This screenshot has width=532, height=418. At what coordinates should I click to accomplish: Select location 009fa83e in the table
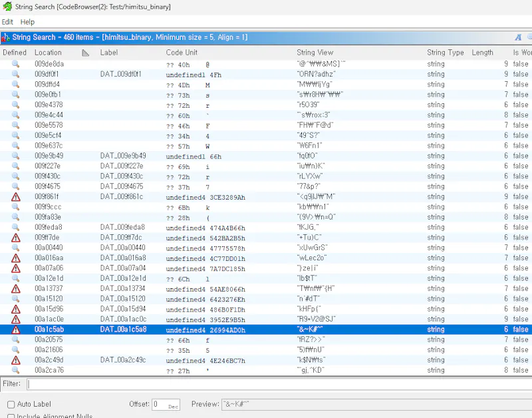pos(48,217)
